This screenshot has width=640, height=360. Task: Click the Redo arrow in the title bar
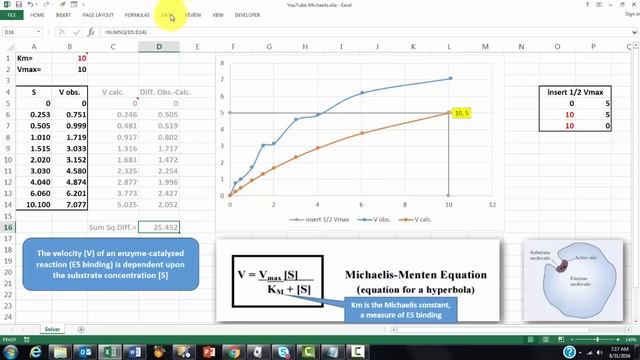point(46,4)
